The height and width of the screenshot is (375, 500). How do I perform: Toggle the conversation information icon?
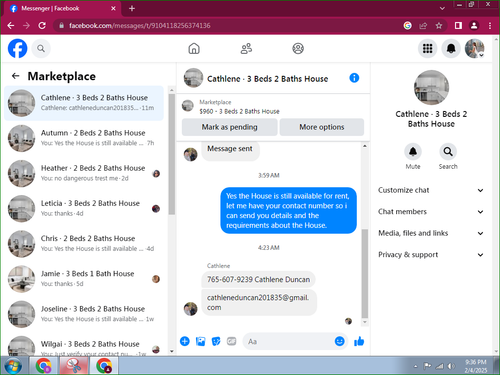(x=354, y=78)
